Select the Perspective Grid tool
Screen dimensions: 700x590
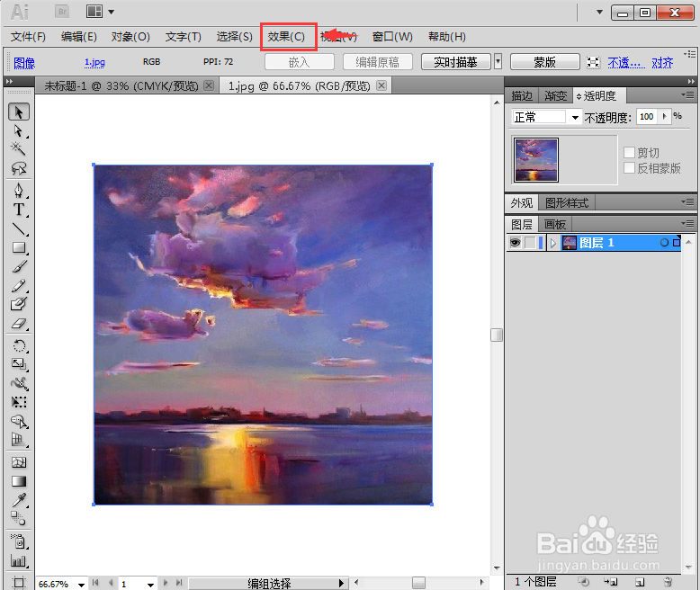(19, 440)
